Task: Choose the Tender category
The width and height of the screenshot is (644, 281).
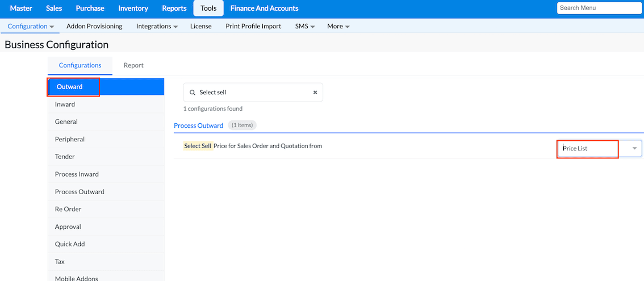Action: tap(65, 157)
